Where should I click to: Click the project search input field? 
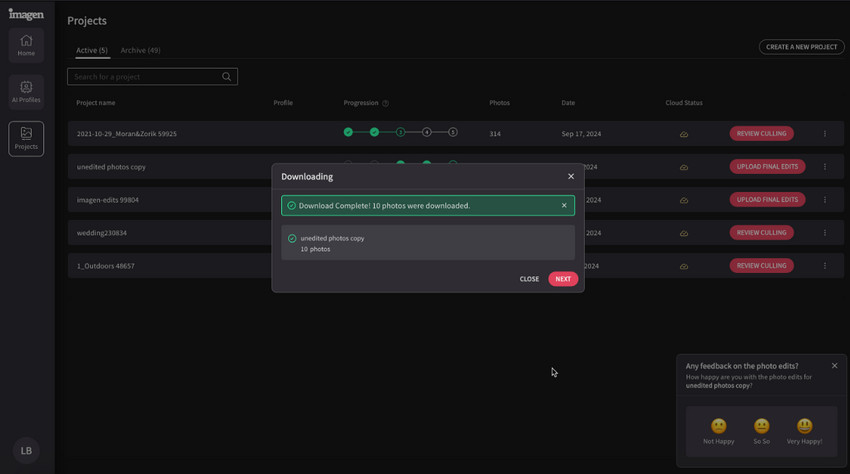[145, 77]
